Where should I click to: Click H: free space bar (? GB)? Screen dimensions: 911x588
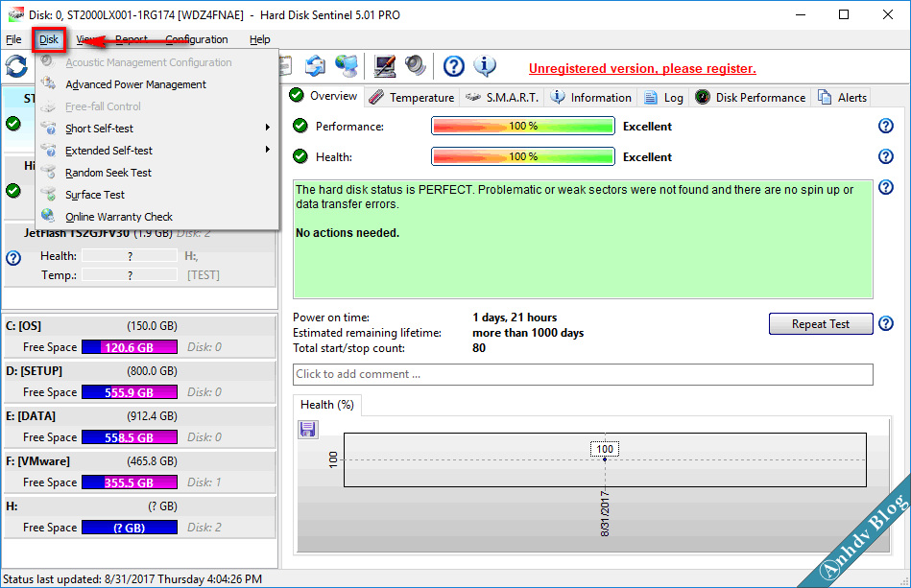coord(130,527)
